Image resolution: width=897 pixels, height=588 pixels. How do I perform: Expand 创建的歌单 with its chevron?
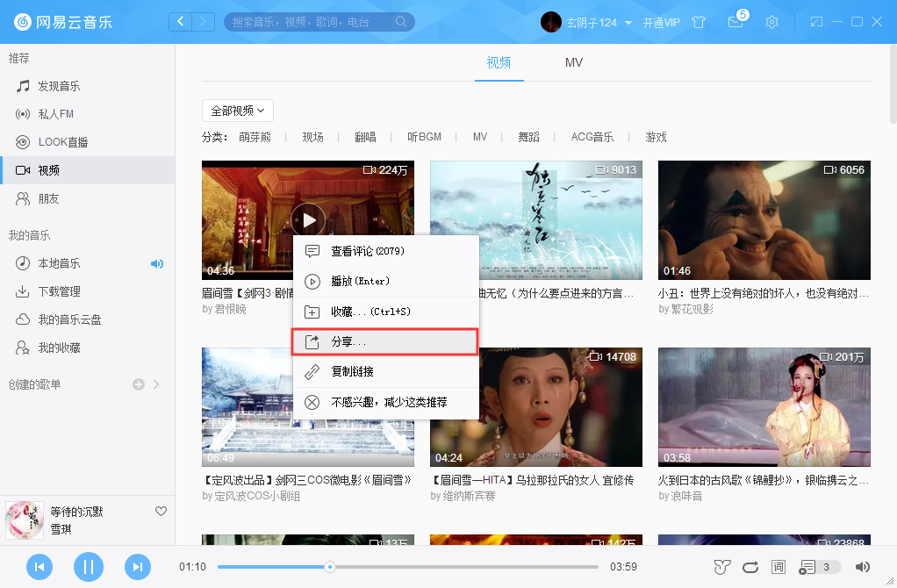(156, 384)
